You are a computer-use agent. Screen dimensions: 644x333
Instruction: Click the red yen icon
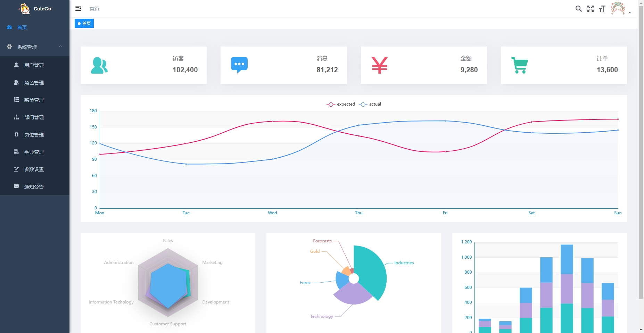[x=380, y=65]
